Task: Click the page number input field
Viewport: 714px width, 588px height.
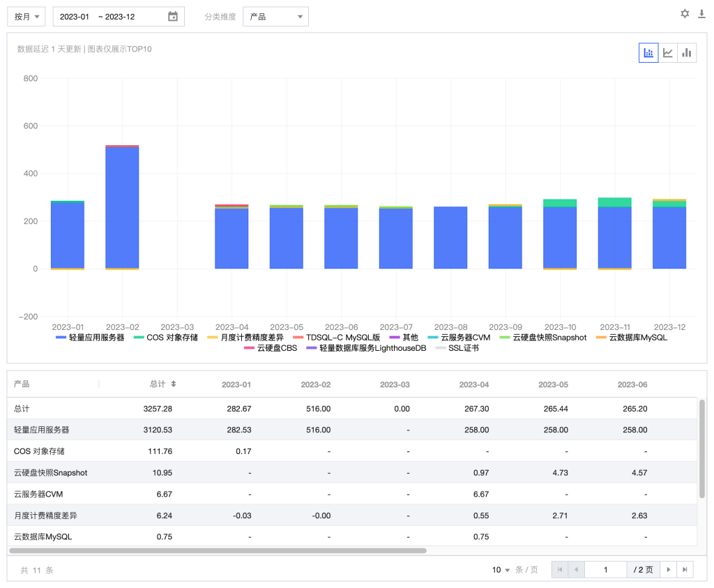Action: click(x=605, y=570)
